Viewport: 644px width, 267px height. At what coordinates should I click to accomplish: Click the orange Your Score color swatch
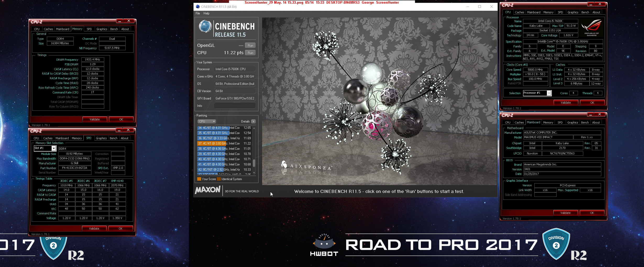pyautogui.click(x=199, y=179)
